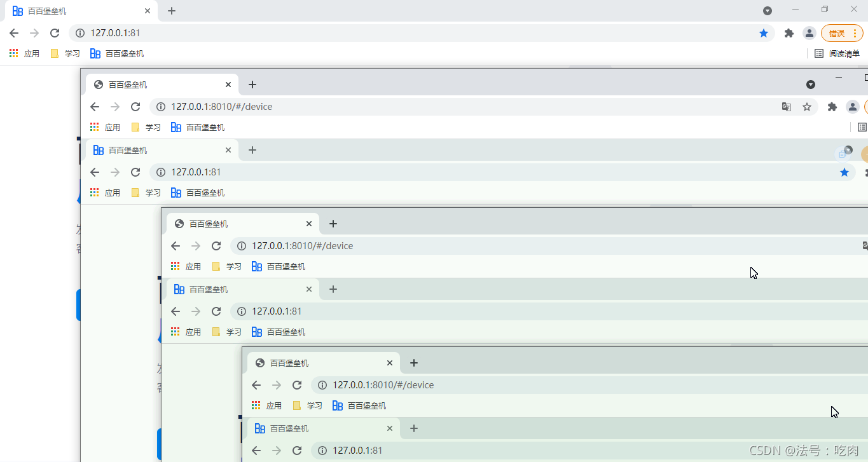
Task: Open 应用 apps shortcut in outermost bookmarks bar
Action: (25, 53)
